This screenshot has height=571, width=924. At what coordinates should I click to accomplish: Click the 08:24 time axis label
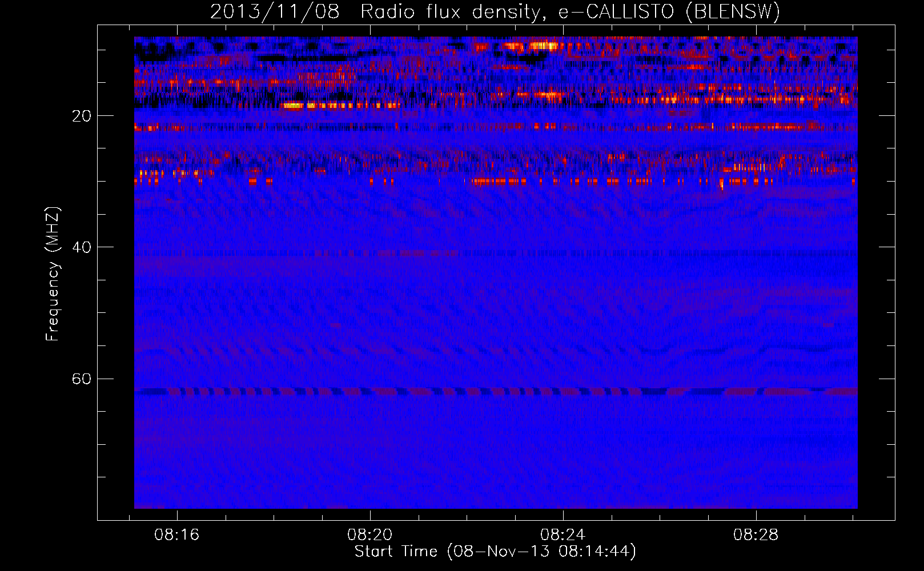point(563,535)
